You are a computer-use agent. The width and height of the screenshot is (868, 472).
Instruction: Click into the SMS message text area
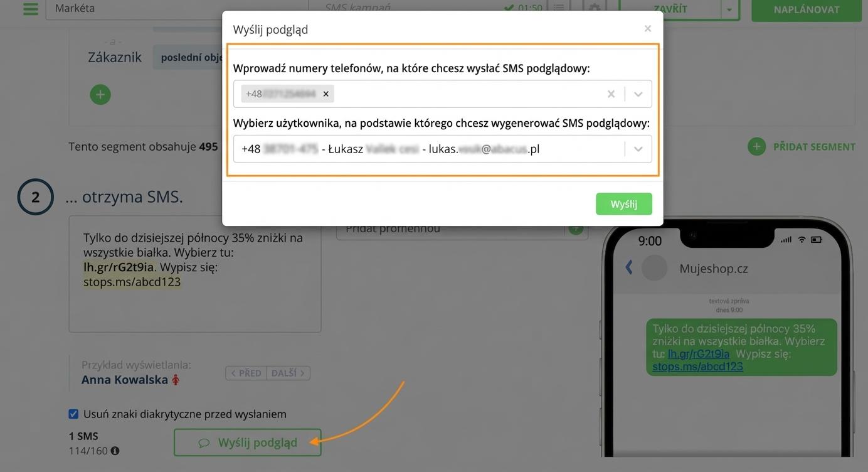click(195, 274)
